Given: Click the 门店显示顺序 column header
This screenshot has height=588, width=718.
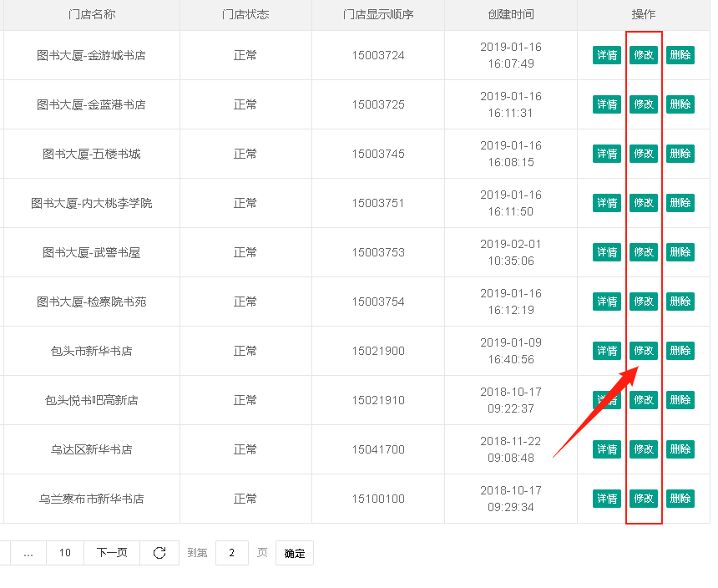Looking at the screenshot, I should [x=378, y=15].
